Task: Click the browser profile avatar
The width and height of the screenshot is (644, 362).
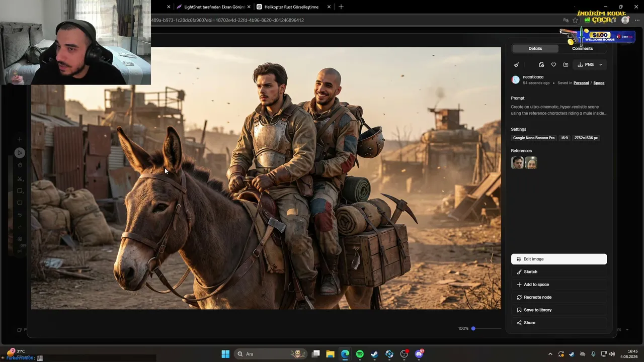Action: [x=625, y=20]
